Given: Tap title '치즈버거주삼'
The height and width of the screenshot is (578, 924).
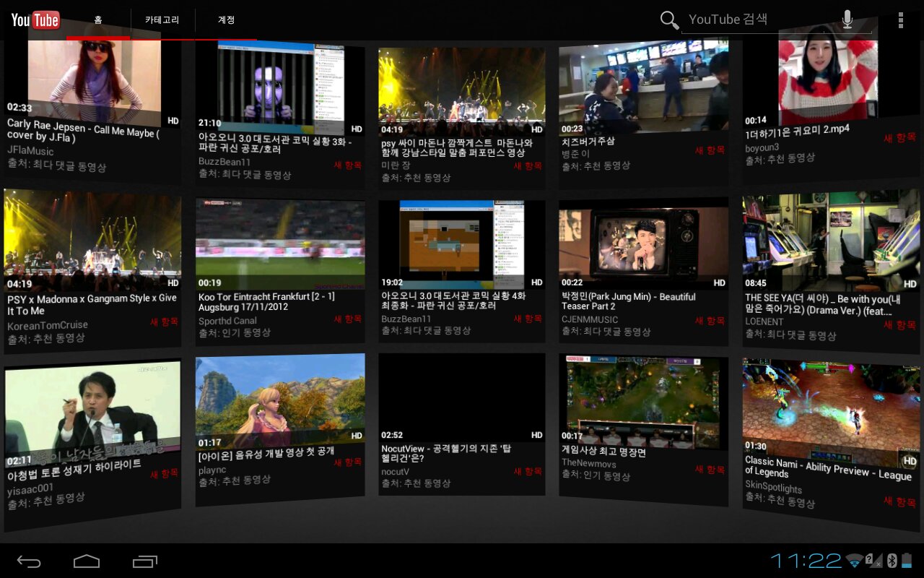Looking at the screenshot, I should point(588,140).
